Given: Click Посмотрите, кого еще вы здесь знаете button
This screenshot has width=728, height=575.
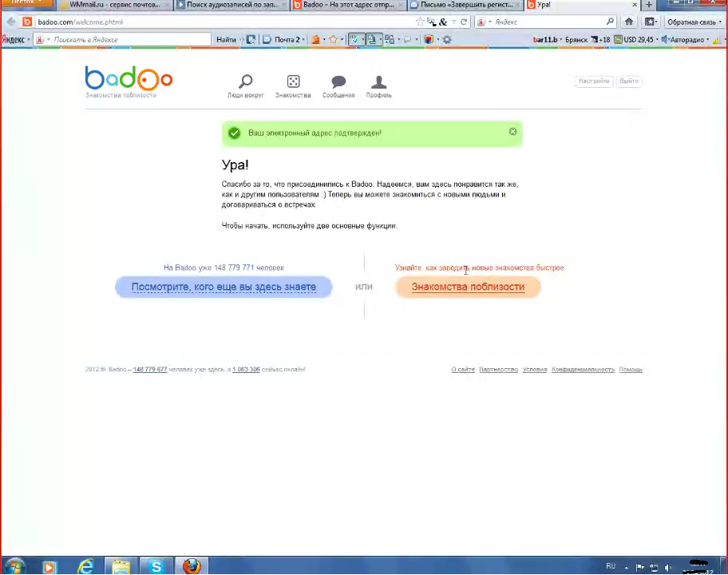Looking at the screenshot, I should click(x=224, y=287).
